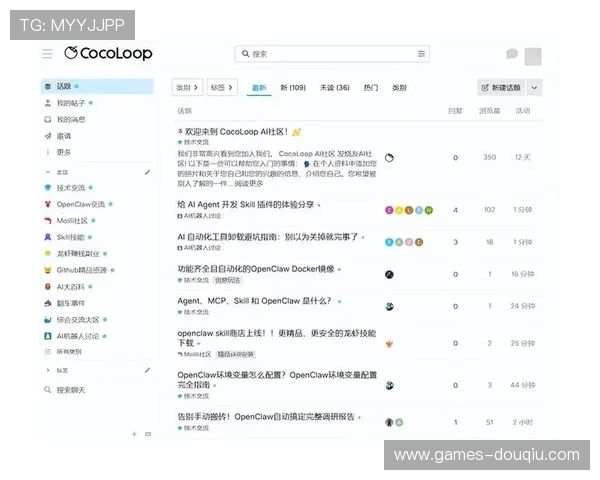Edit tags with pencil icon beside 标签
Screen dimensions: 600x480
pos(147,370)
